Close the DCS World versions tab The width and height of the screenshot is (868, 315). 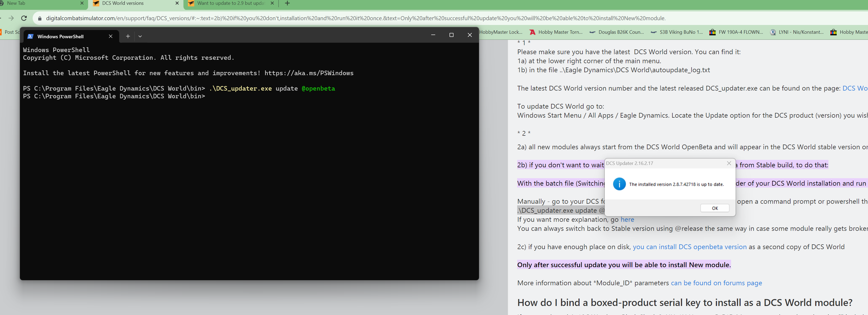pyautogui.click(x=177, y=3)
